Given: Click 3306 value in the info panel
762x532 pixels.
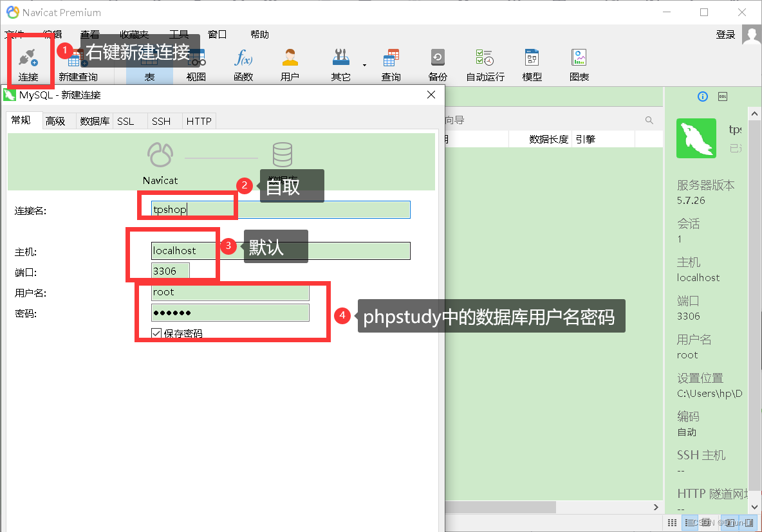Looking at the screenshot, I should (x=688, y=316).
